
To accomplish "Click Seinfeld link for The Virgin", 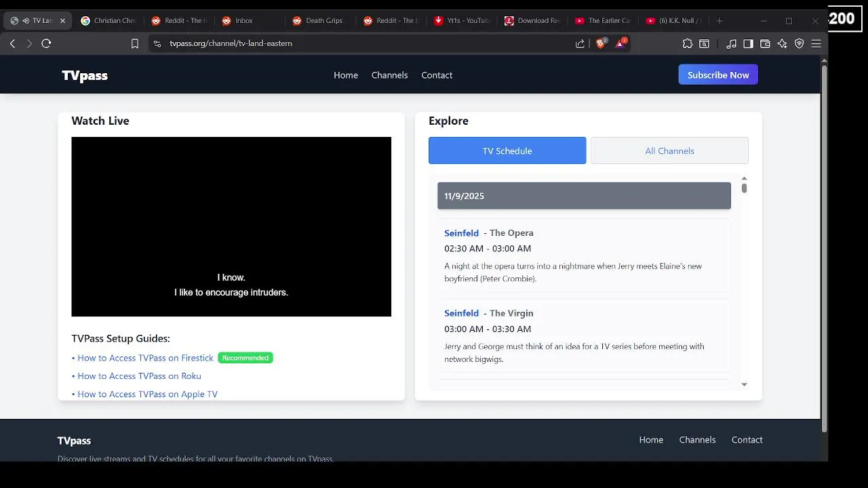I will [461, 313].
